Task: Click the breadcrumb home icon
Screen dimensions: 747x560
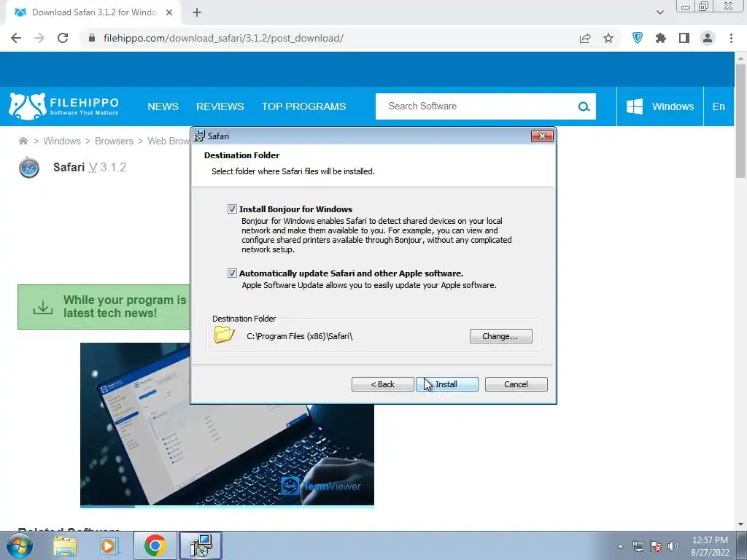Action: pyautogui.click(x=23, y=141)
